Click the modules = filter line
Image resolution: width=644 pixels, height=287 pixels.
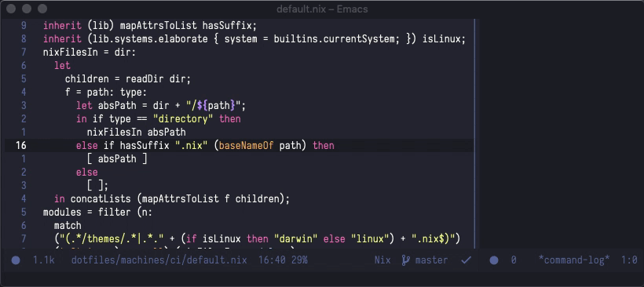(97, 213)
